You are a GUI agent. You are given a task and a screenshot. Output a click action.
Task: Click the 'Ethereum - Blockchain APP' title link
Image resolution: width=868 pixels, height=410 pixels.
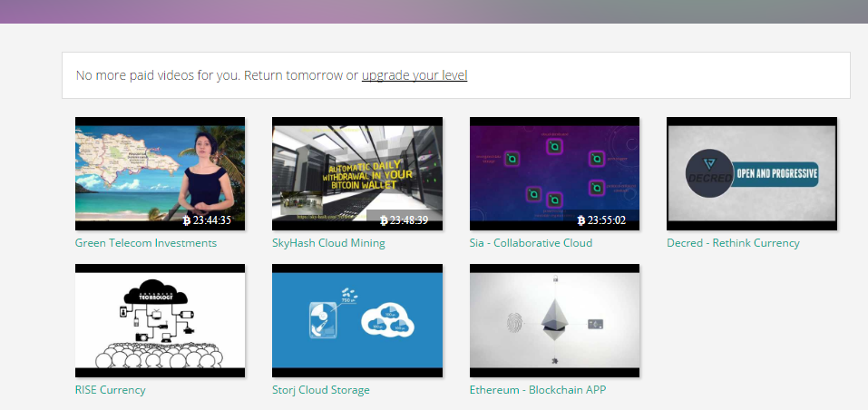pos(538,390)
